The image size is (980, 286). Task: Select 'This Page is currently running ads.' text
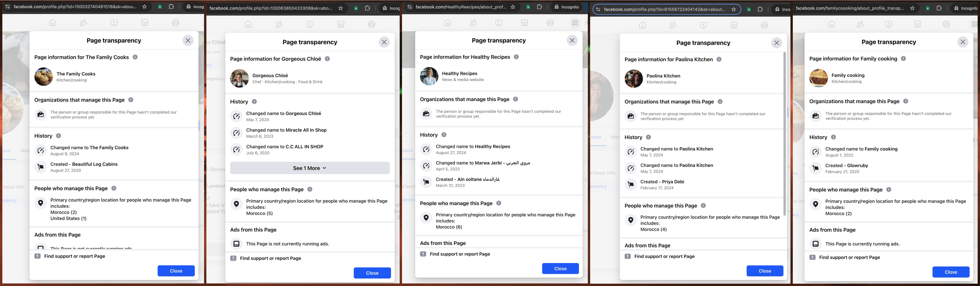click(x=863, y=244)
